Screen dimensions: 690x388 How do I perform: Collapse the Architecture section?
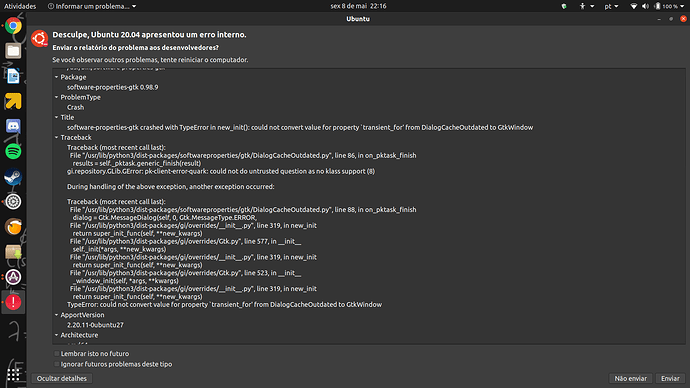56,335
